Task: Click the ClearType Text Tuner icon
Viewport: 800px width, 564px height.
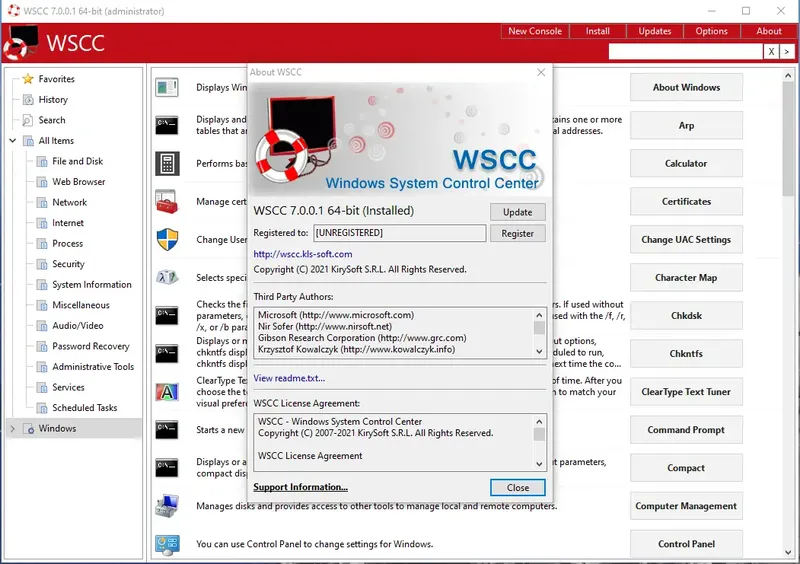Action: click(x=167, y=392)
